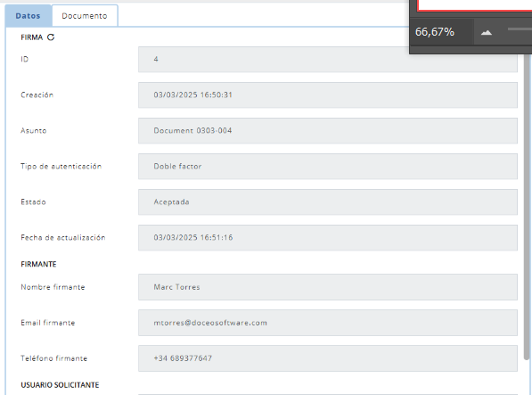The width and height of the screenshot is (532, 411).
Task: Click the Nombre firmante field Marc Torres
Action: [327, 287]
